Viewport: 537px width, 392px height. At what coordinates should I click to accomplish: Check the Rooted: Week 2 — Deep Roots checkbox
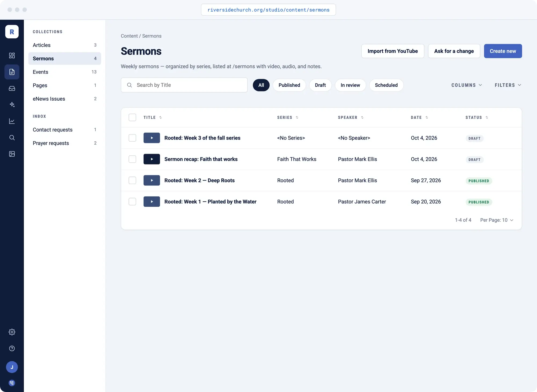point(132,180)
